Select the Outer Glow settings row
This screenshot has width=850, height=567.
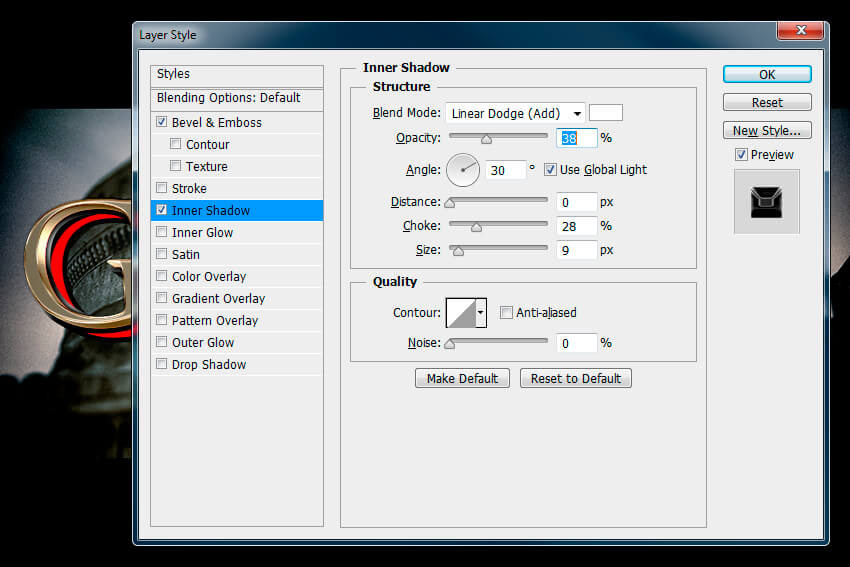(237, 343)
